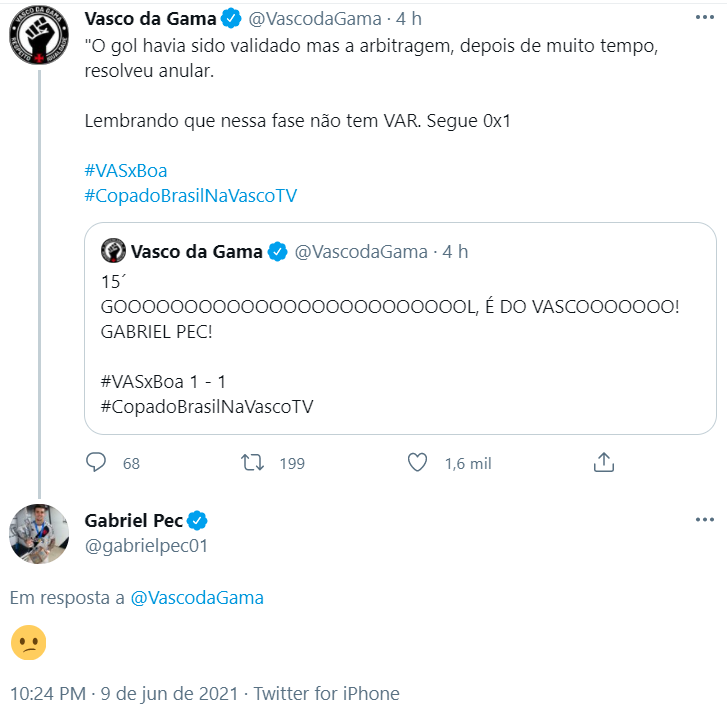The height and width of the screenshot is (705, 727).
Task: Click the reply speech bubble icon
Action: (x=96, y=463)
